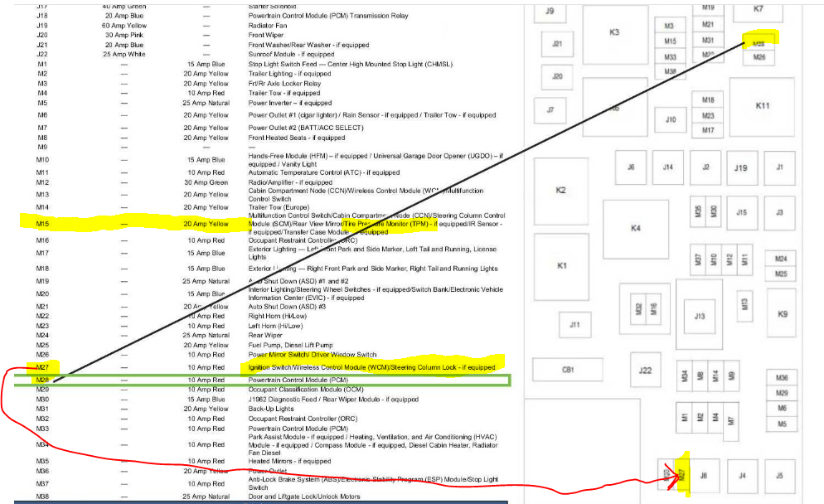Select relay K7 in the fuse box diagram
This screenshot has height=504, width=824.
pyautogui.click(x=758, y=12)
